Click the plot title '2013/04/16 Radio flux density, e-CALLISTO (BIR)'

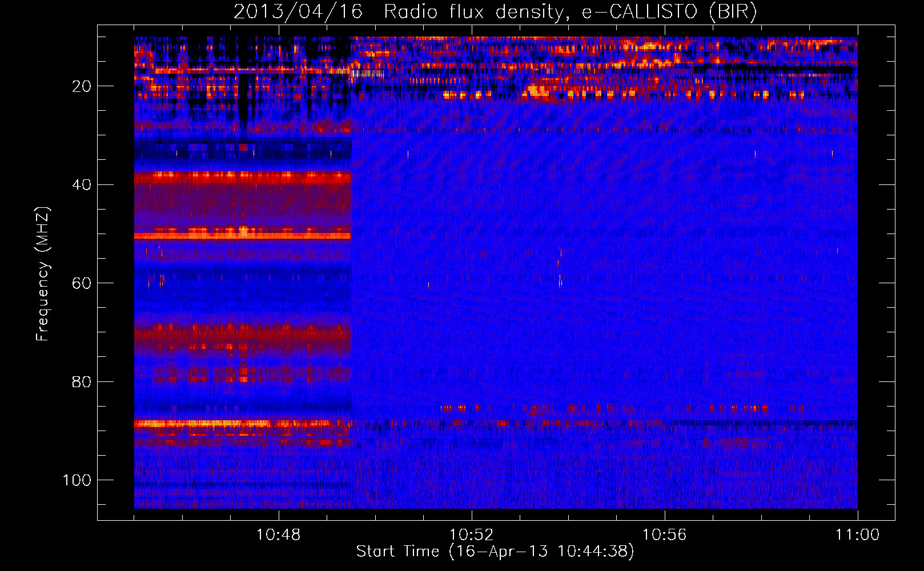495,11
